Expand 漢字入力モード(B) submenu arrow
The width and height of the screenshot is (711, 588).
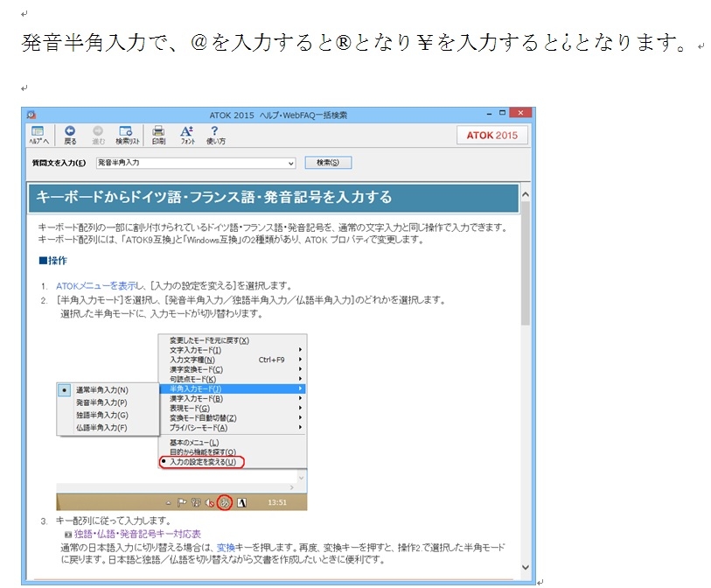[x=300, y=398]
